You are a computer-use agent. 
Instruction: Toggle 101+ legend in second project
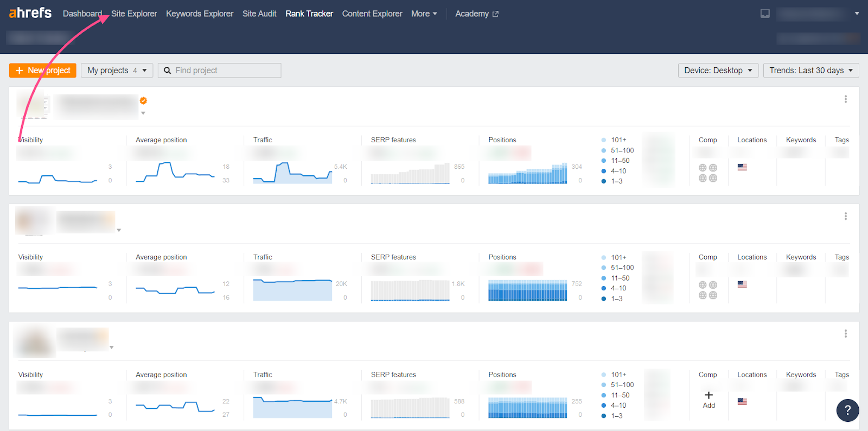614,257
